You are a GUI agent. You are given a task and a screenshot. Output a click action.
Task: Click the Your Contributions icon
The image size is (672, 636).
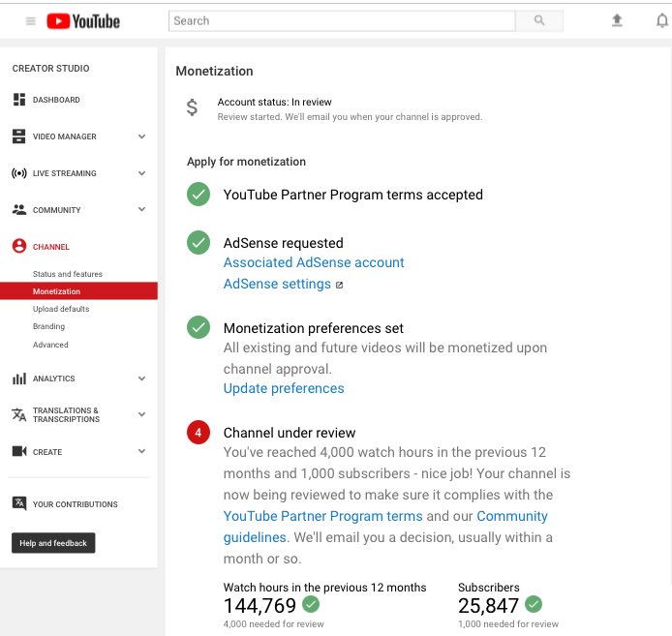pyautogui.click(x=18, y=503)
